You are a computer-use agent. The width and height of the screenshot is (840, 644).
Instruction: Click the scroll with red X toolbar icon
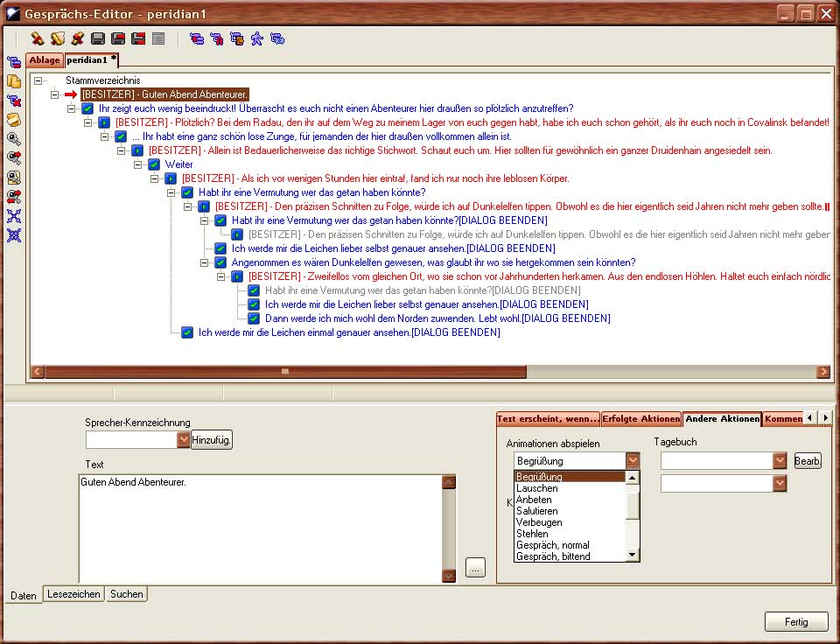coord(78,38)
